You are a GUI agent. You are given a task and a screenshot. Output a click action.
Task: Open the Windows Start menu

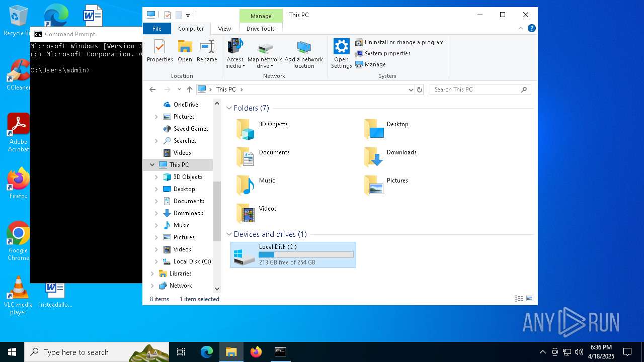12,352
